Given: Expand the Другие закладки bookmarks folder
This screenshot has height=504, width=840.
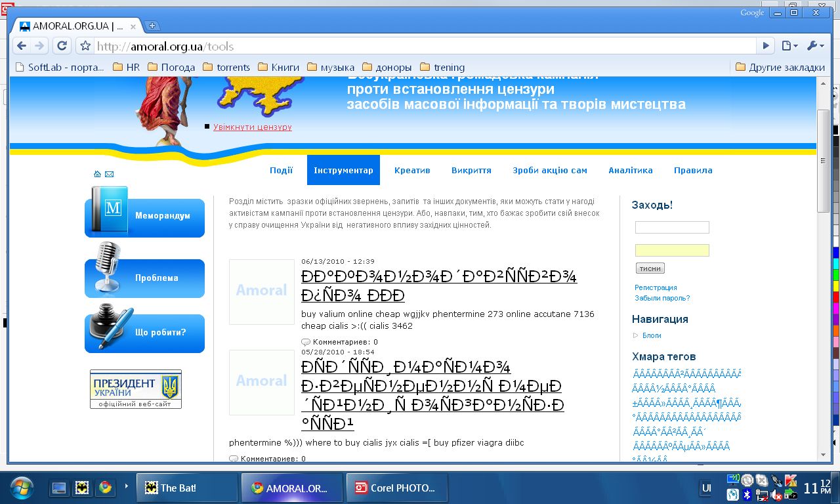Looking at the screenshot, I should [780, 67].
